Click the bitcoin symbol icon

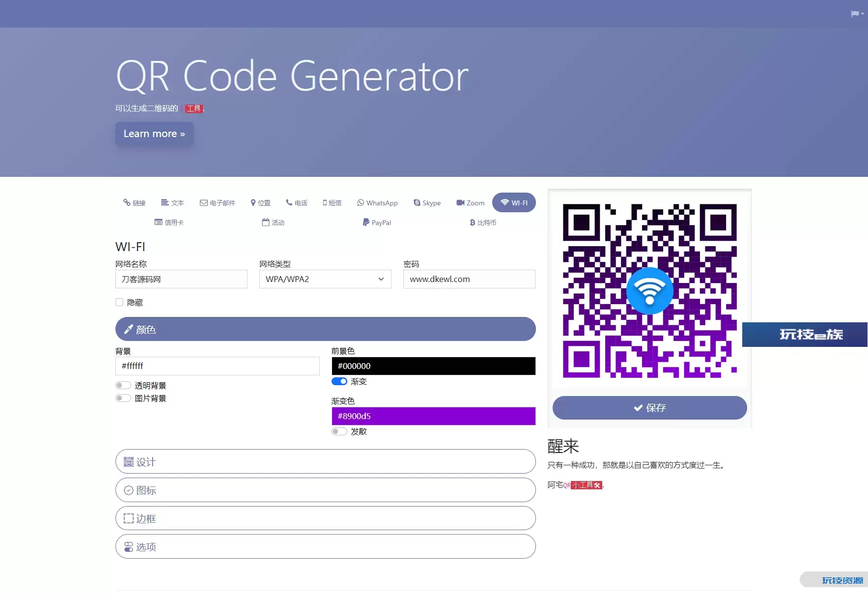[472, 223]
